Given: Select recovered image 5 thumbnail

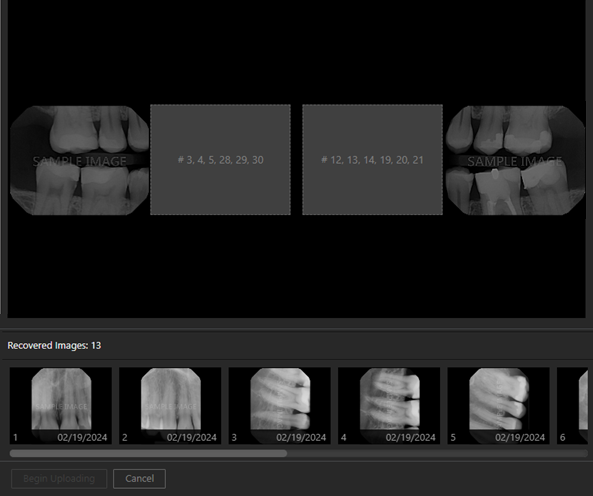Looking at the screenshot, I should (498, 406).
